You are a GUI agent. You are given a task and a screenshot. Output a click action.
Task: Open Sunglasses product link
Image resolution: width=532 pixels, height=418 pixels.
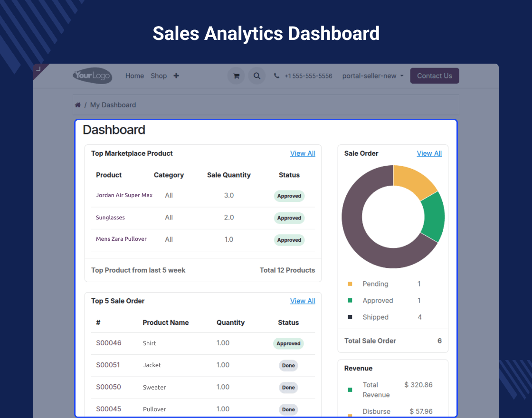tap(110, 218)
